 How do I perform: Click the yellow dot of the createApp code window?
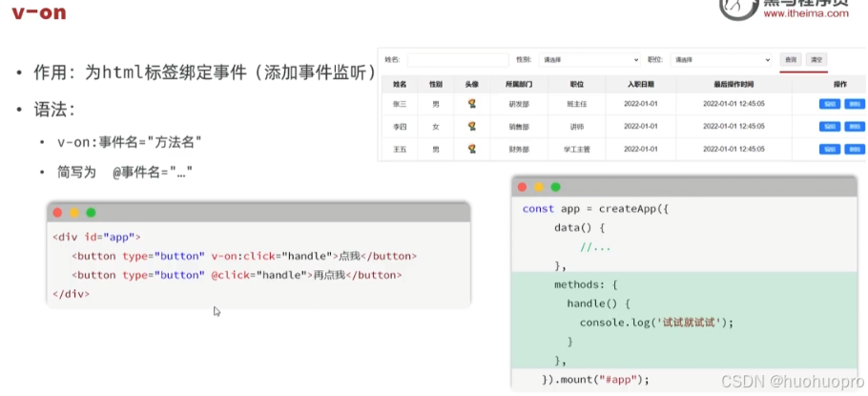(539, 187)
